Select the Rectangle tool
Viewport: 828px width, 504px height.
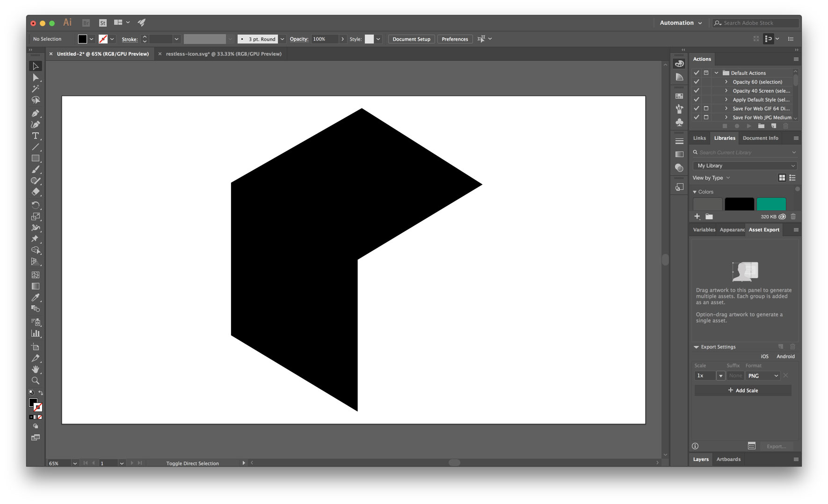pos(36,158)
